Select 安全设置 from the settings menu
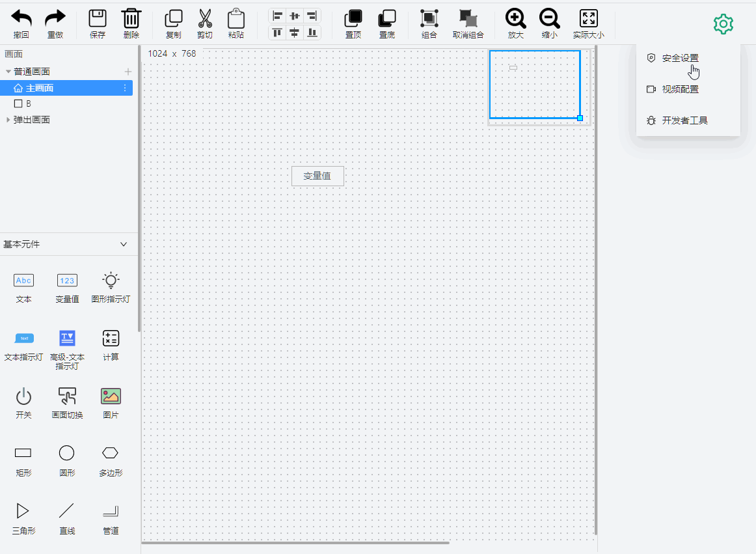 click(x=680, y=58)
